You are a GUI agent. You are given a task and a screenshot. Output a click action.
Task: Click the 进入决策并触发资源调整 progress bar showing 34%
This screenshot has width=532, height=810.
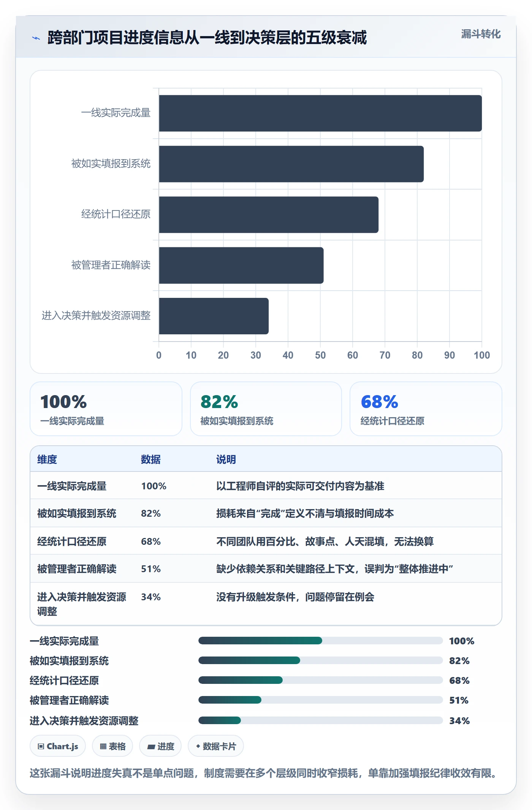click(x=320, y=721)
